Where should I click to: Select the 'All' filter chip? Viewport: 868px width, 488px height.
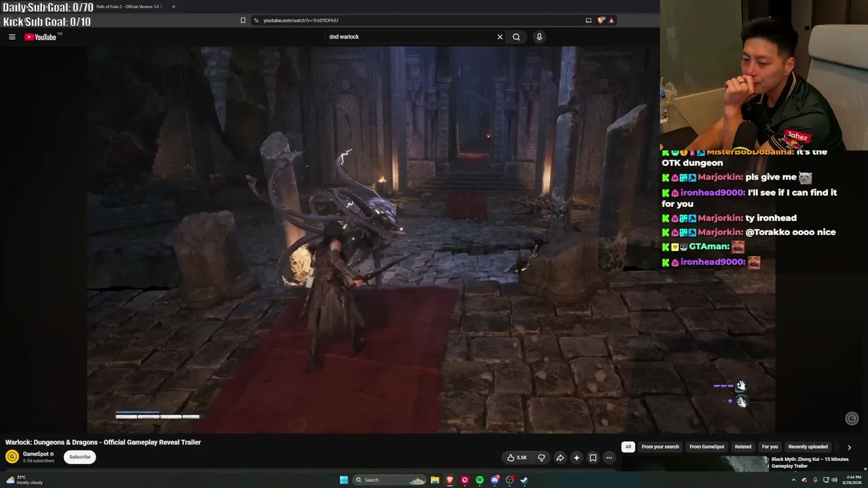(628, 447)
